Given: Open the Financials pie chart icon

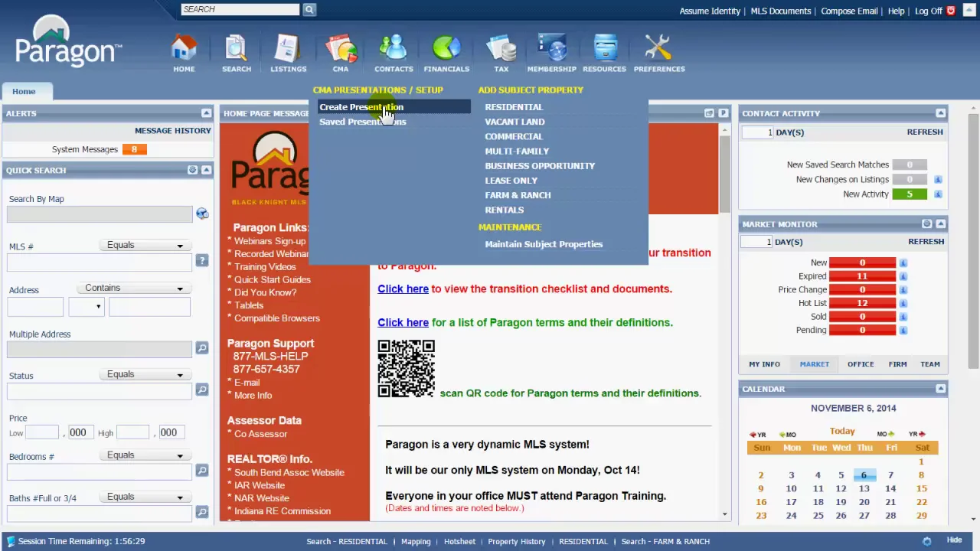Looking at the screenshot, I should click(x=446, y=49).
